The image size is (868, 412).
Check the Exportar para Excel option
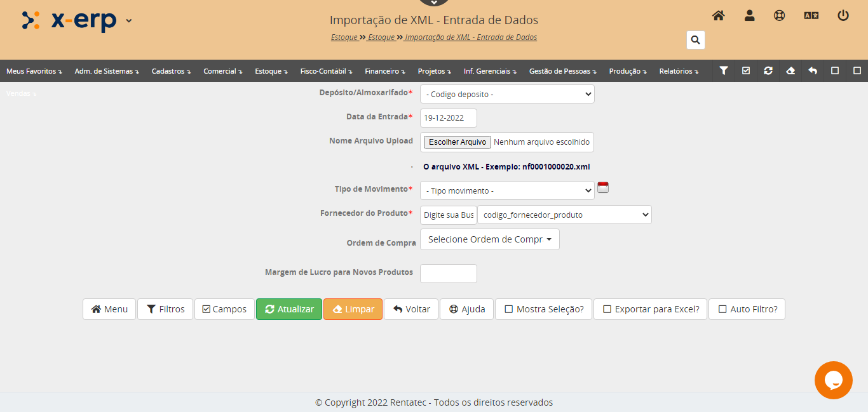pyautogui.click(x=607, y=309)
